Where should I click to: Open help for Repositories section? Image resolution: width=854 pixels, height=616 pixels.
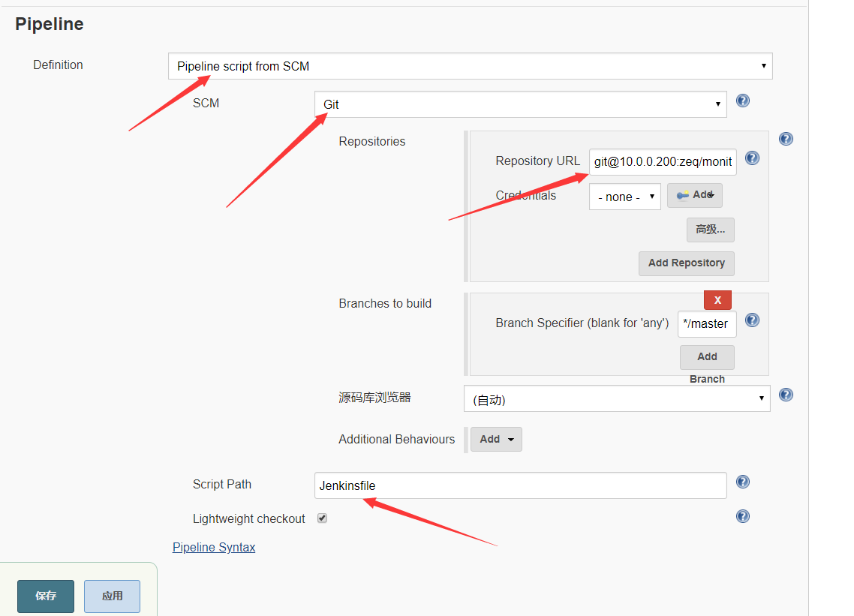(786, 139)
